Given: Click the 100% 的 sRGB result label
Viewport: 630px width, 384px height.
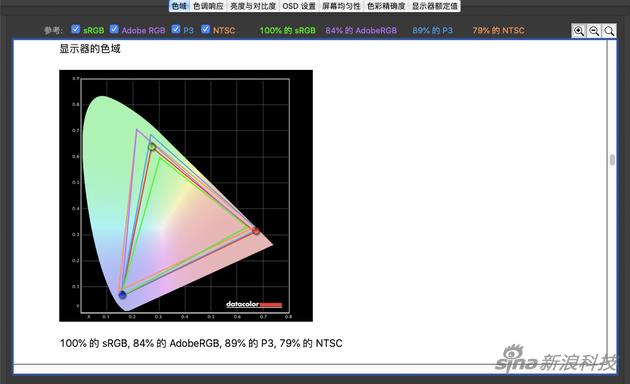Looking at the screenshot, I should [288, 31].
